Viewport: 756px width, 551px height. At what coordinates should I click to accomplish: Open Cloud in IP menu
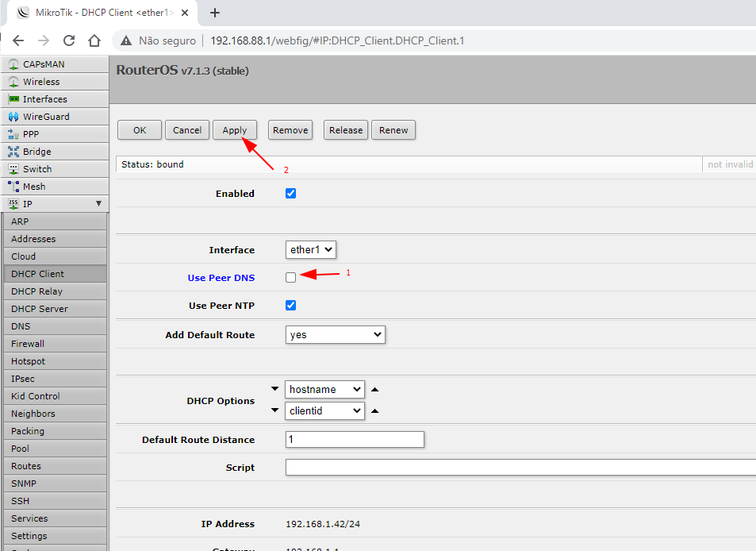[x=55, y=256]
